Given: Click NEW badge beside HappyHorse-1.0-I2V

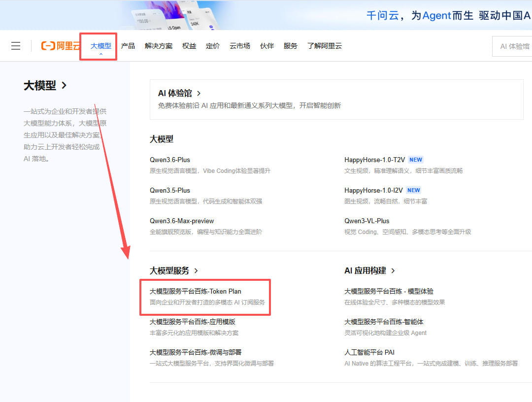Looking at the screenshot, I should point(414,190).
